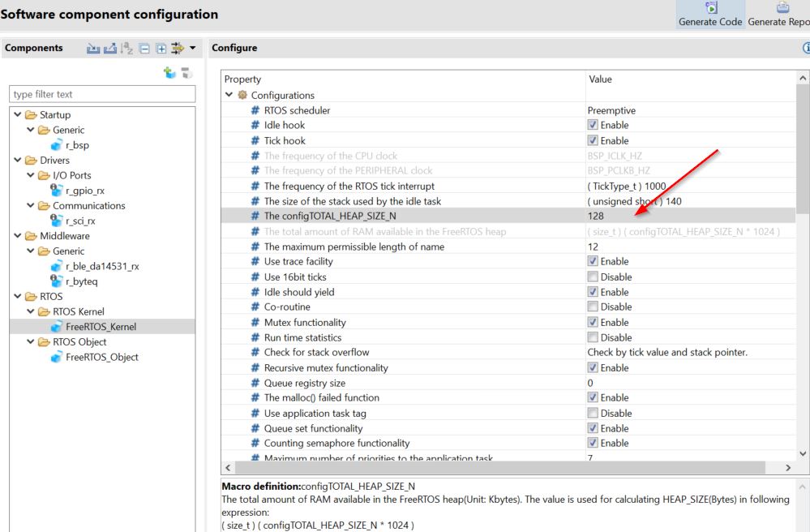
Task: Toggle the Counting semaphore functionality checkbox
Action: point(593,443)
